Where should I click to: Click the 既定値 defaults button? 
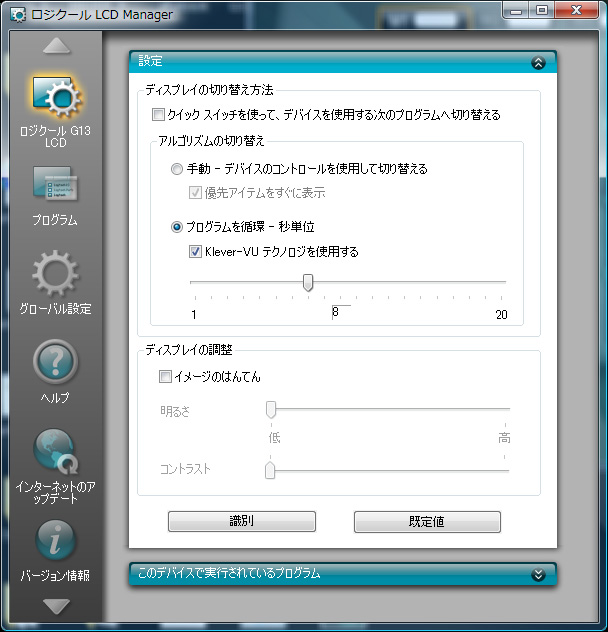427,521
